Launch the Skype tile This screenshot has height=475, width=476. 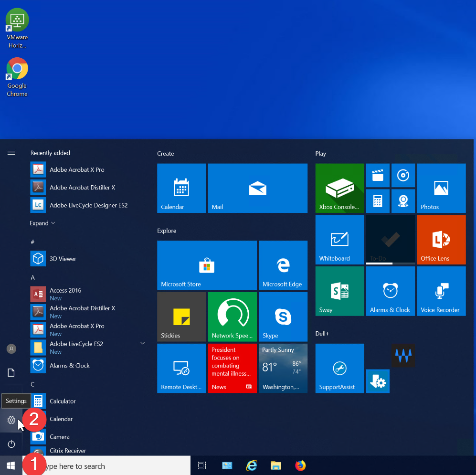(x=283, y=317)
